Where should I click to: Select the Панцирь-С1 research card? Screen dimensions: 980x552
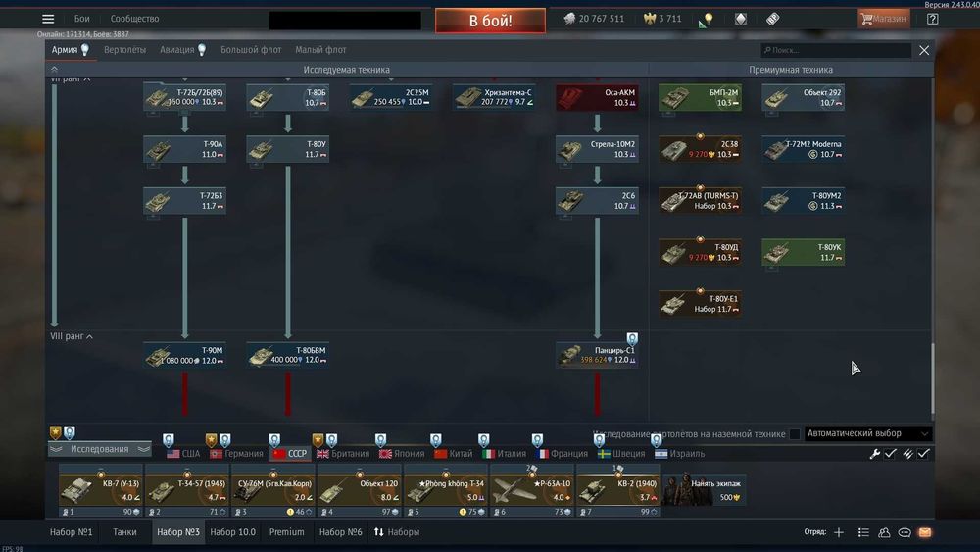click(597, 356)
